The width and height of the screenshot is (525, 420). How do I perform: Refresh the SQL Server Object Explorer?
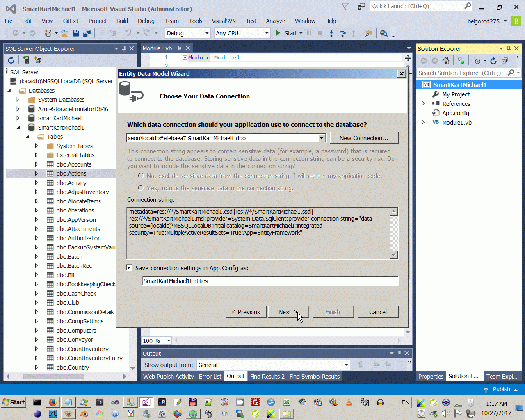(11, 60)
